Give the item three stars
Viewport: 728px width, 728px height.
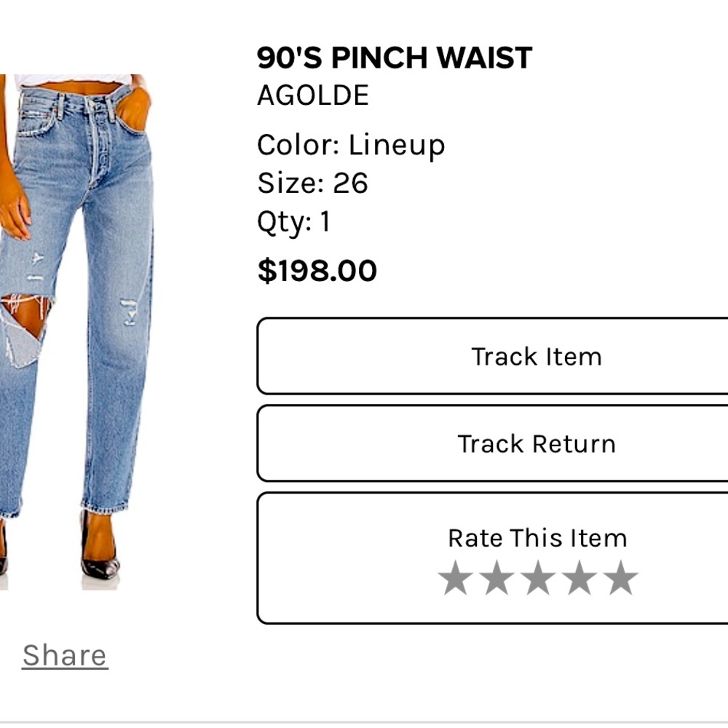538,578
